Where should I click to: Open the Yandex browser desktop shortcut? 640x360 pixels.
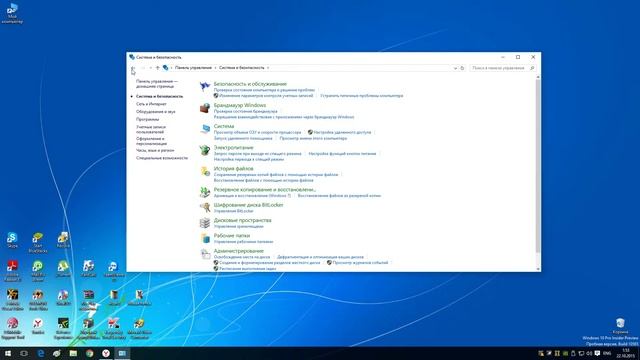click(x=38, y=326)
